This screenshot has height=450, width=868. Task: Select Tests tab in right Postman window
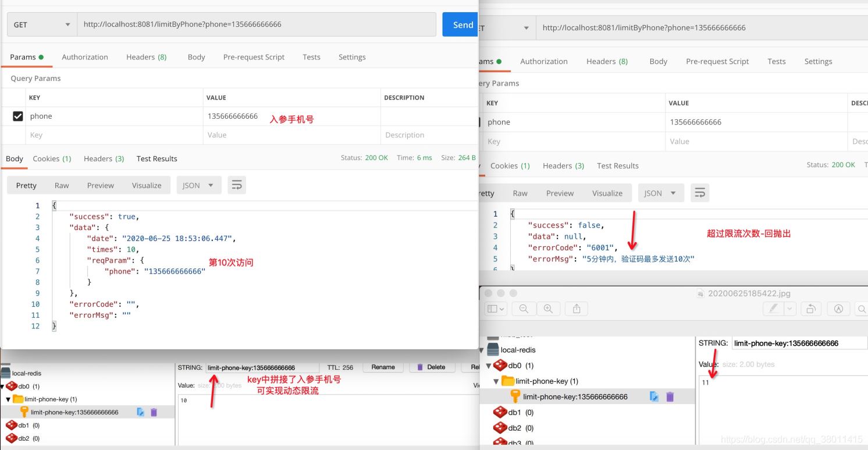tap(777, 61)
